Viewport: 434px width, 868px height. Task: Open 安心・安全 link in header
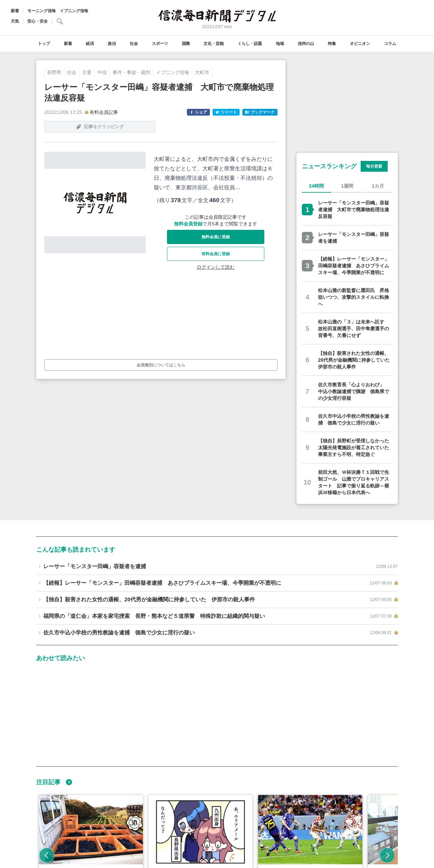(38, 21)
